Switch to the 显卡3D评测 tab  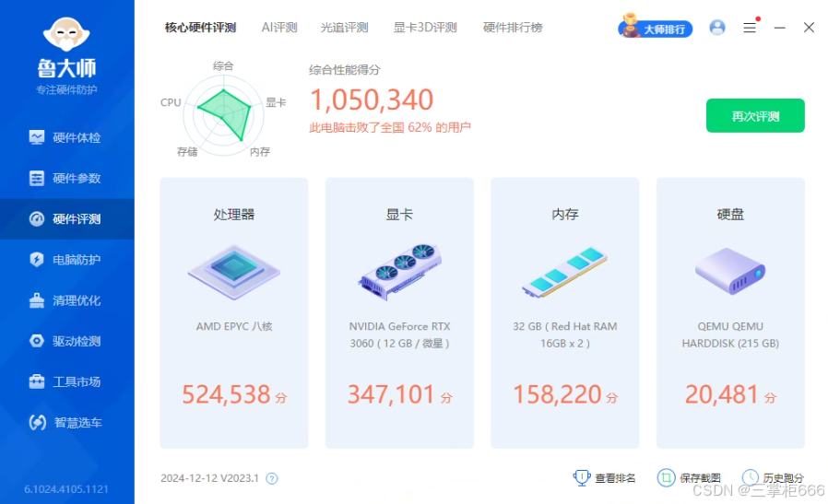[425, 28]
